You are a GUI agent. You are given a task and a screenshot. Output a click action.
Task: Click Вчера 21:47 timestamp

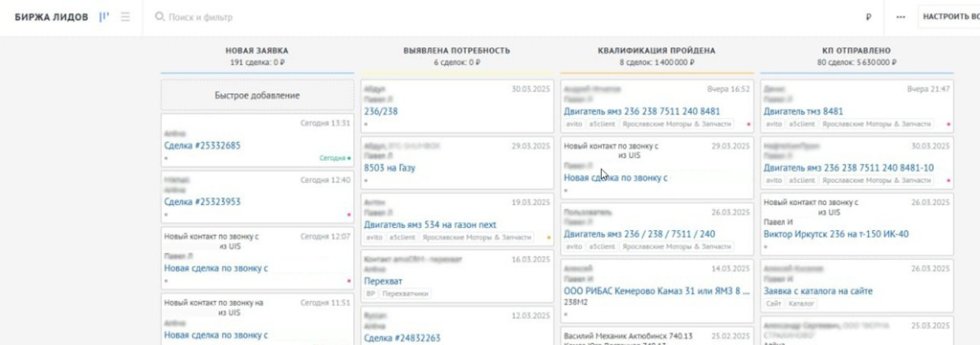tap(928, 89)
